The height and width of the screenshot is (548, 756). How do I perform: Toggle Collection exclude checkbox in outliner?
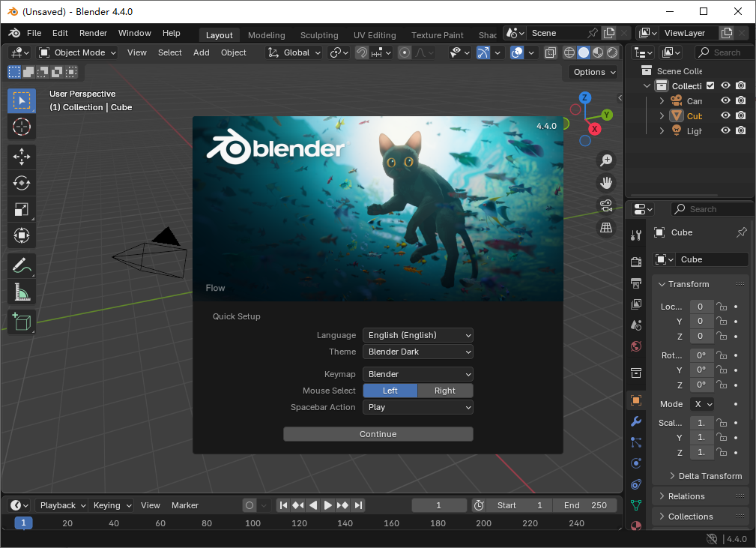(x=710, y=85)
